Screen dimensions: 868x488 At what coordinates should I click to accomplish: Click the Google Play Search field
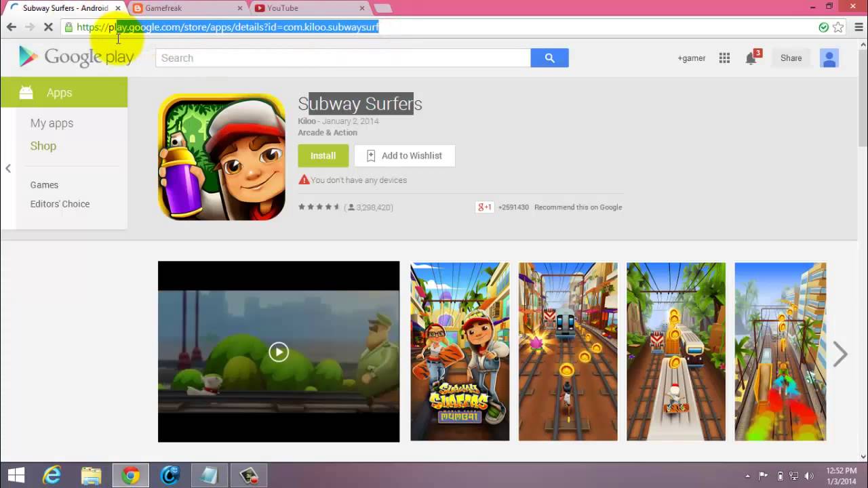click(343, 58)
